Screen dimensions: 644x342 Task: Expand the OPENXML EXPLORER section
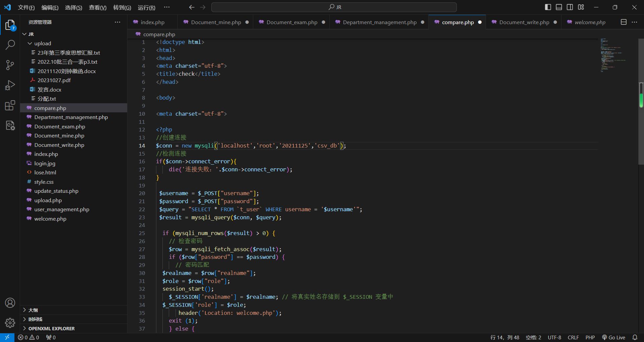pyautogui.click(x=51, y=329)
